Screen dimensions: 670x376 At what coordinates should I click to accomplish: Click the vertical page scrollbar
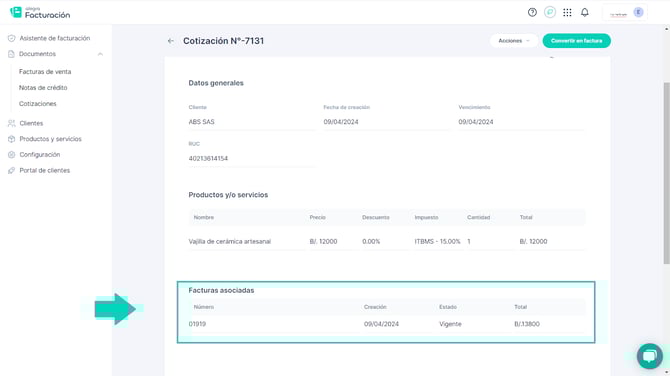666,173
